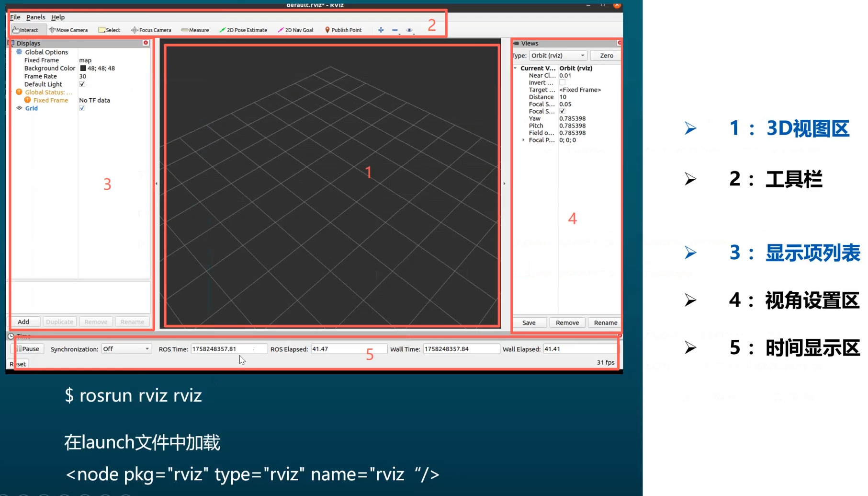Image resolution: width=868 pixels, height=496 pixels.
Task: Click the Publish Point tool
Action: click(343, 30)
